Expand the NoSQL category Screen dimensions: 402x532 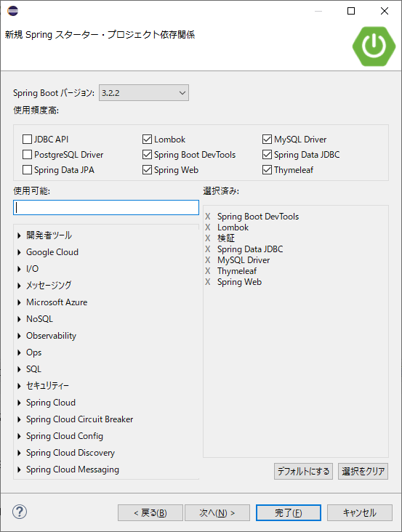tap(20, 319)
